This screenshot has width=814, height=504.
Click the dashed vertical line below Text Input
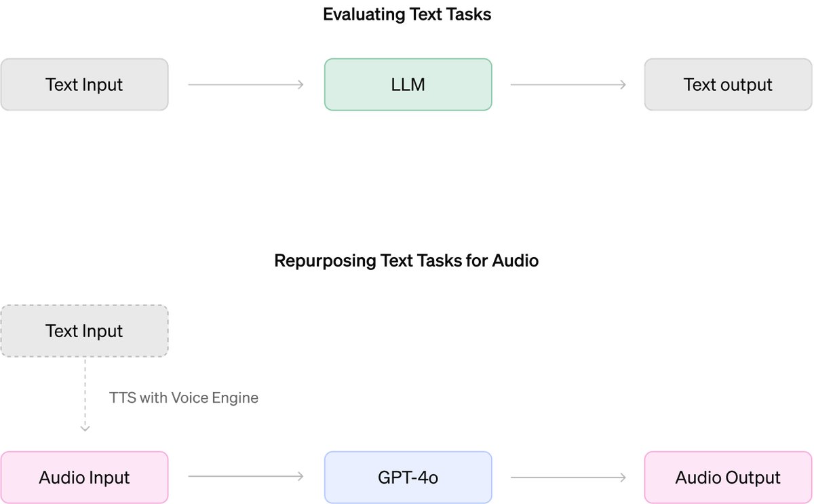click(85, 392)
